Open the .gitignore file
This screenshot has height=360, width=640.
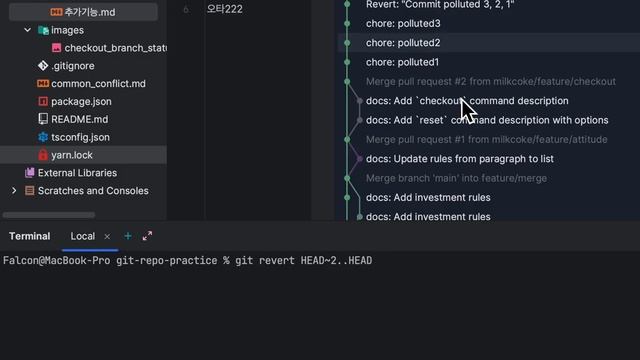pyautogui.click(x=73, y=66)
